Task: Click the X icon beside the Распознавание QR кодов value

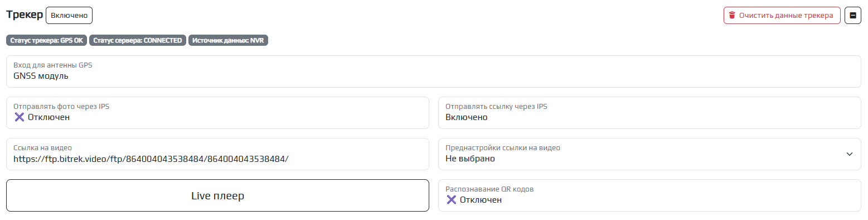Action: [x=452, y=199]
